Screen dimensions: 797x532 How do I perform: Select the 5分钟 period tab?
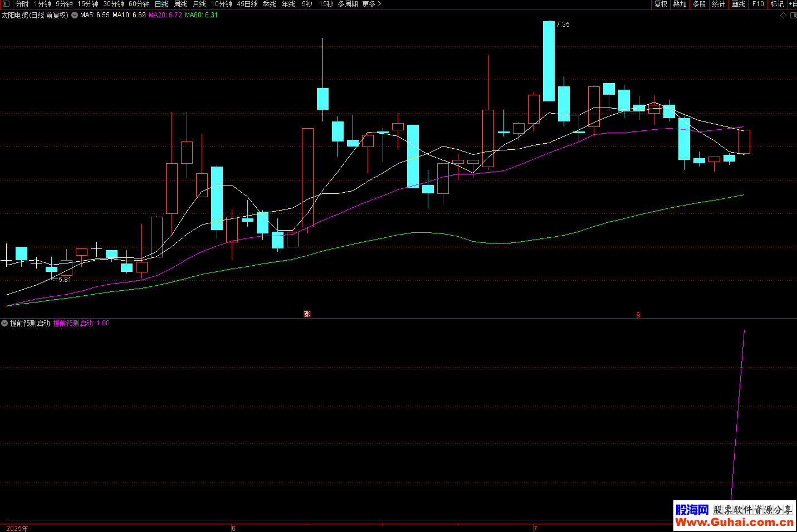pyautogui.click(x=64, y=4)
